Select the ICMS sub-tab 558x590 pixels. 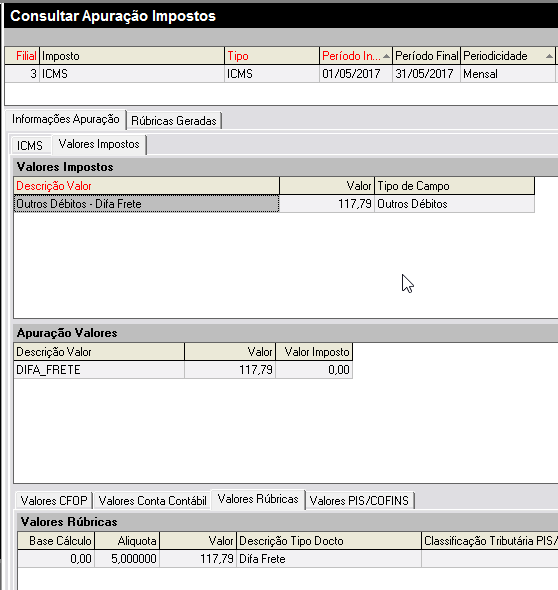point(30,145)
